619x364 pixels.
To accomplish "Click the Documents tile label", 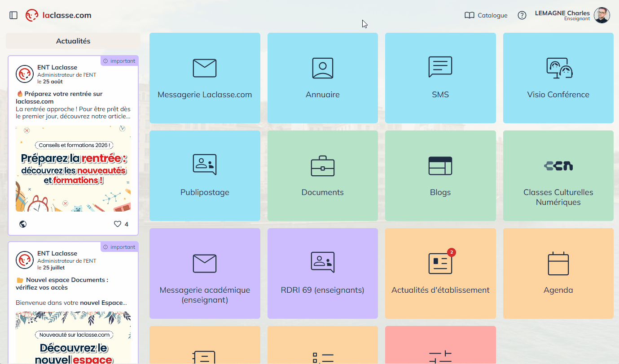I will click(x=323, y=192).
